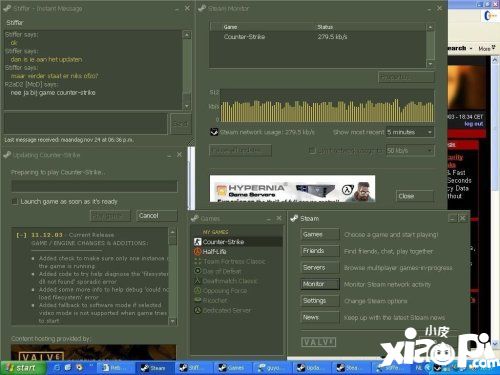The image size is (500, 375).
Task: Open the 50 kb/s limit dropdown
Action: [x=410, y=151]
